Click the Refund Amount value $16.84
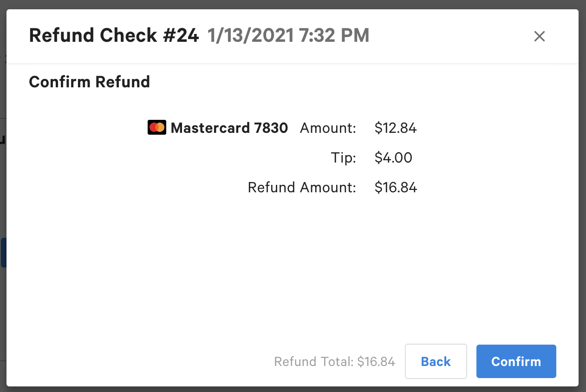 pyautogui.click(x=396, y=187)
